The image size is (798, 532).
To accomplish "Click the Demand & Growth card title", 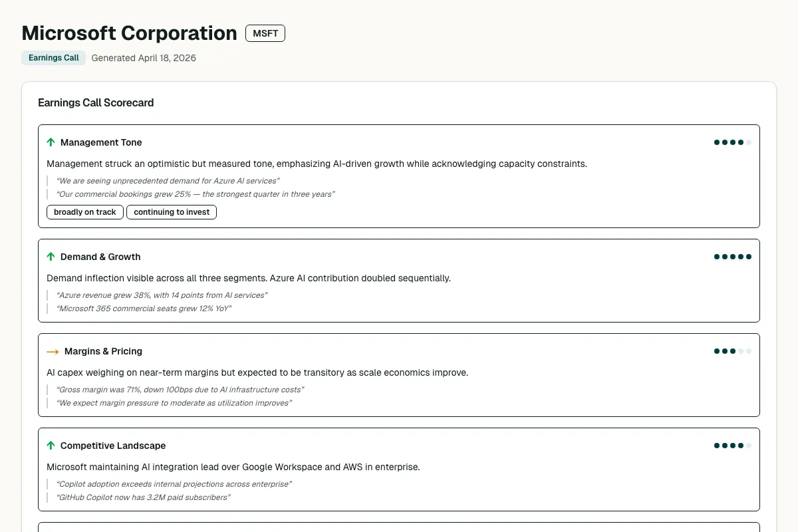I will point(100,257).
